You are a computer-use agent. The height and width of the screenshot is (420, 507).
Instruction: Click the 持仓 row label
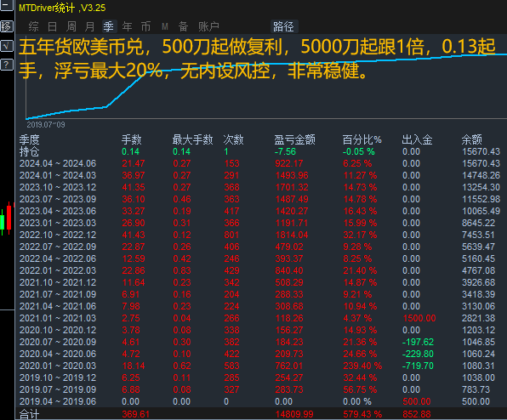click(x=30, y=151)
